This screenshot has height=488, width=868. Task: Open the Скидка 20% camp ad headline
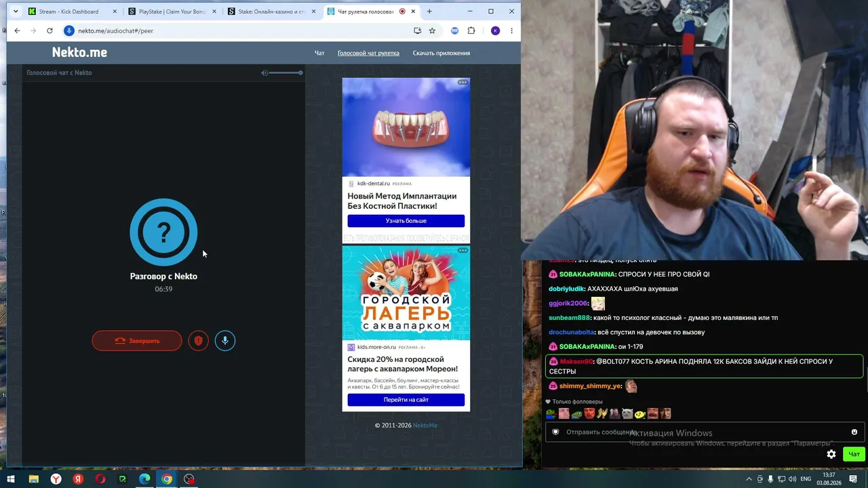403,364
